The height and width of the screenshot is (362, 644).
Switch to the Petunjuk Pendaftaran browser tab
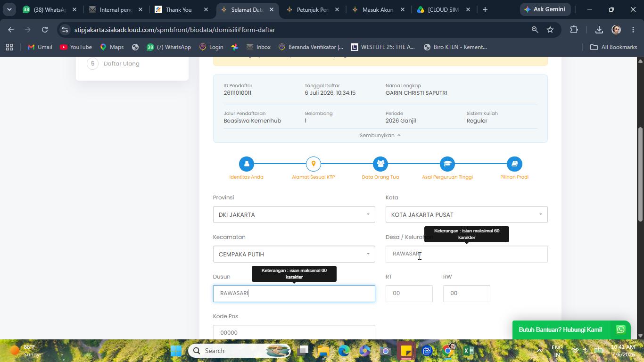tap(312, 9)
